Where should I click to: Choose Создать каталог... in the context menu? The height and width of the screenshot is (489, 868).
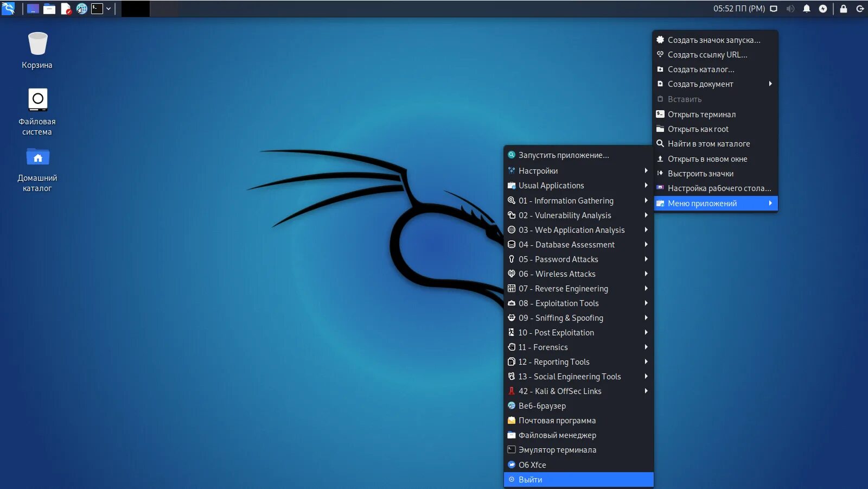click(716, 69)
